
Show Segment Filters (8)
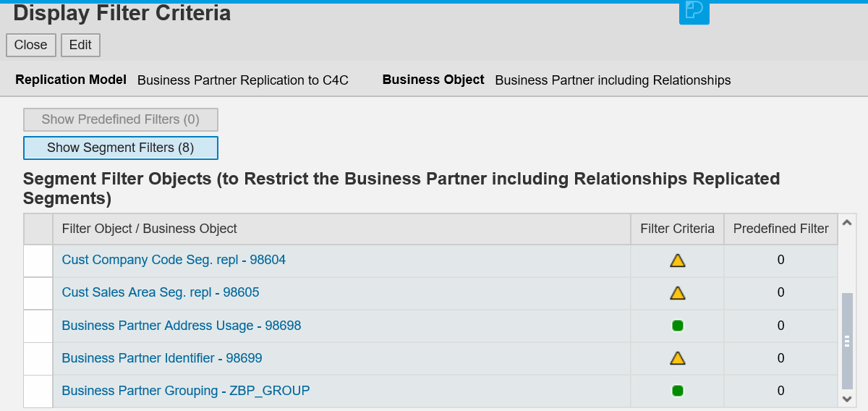pyautogui.click(x=121, y=148)
